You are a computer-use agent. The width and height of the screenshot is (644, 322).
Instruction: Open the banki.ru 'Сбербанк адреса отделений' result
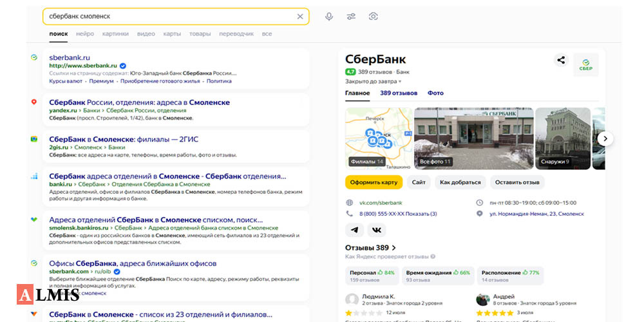(167, 176)
